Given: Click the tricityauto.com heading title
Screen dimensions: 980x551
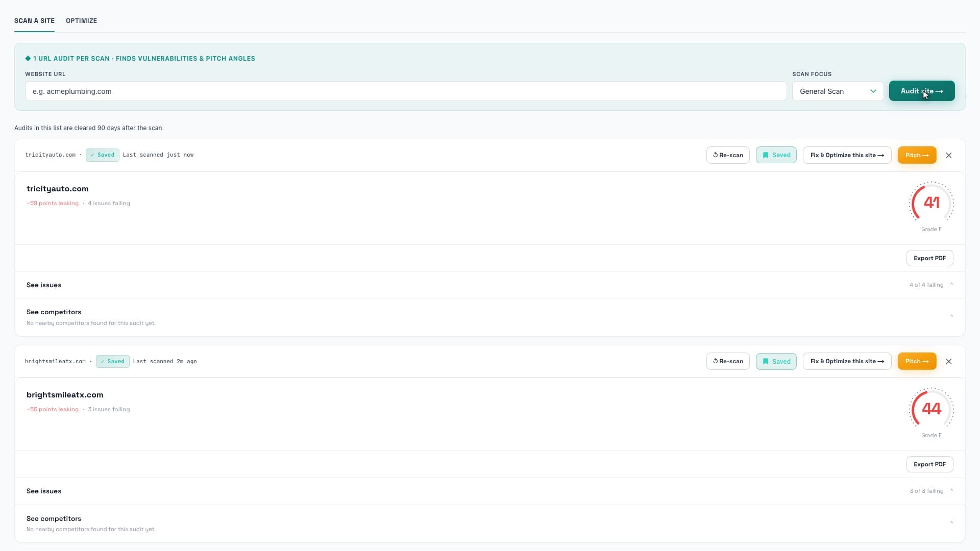Looking at the screenshot, I should coord(57,189).
